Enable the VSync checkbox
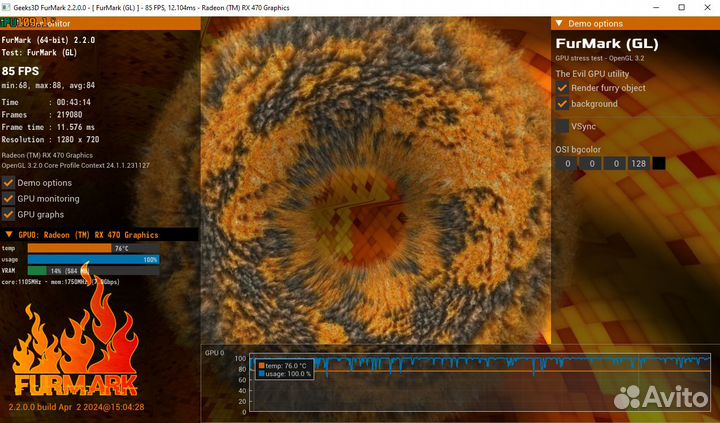 click(562, 126)
